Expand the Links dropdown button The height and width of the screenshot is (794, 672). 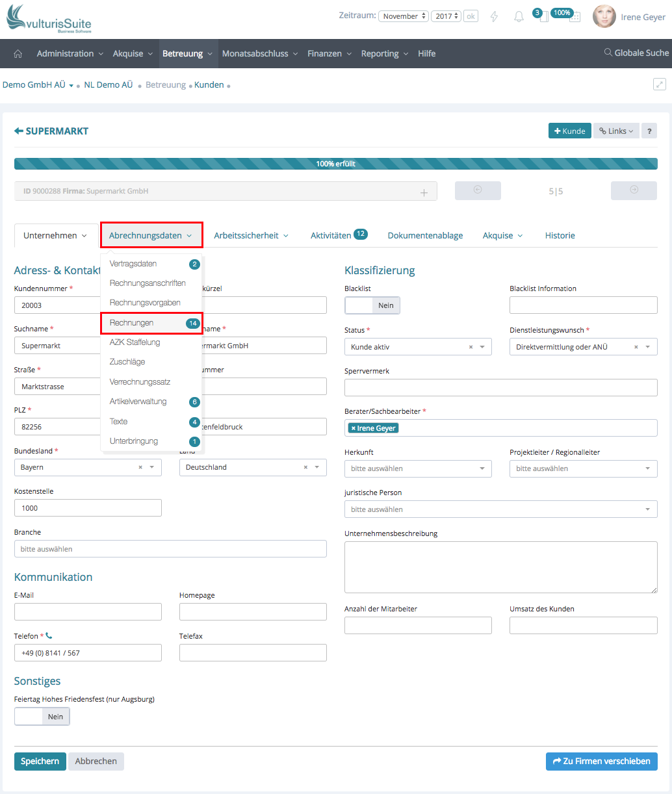click(x=616, y=131)
